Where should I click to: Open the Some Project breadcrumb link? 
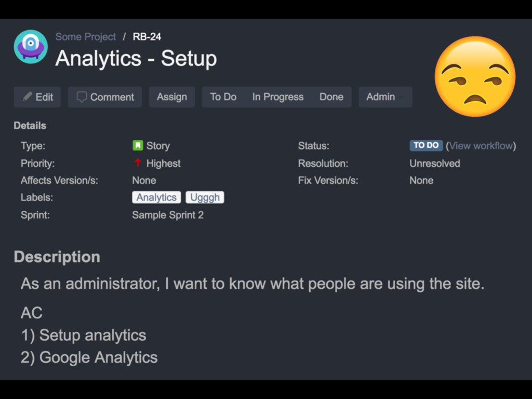pyautogui.click(x=86, y=37)
